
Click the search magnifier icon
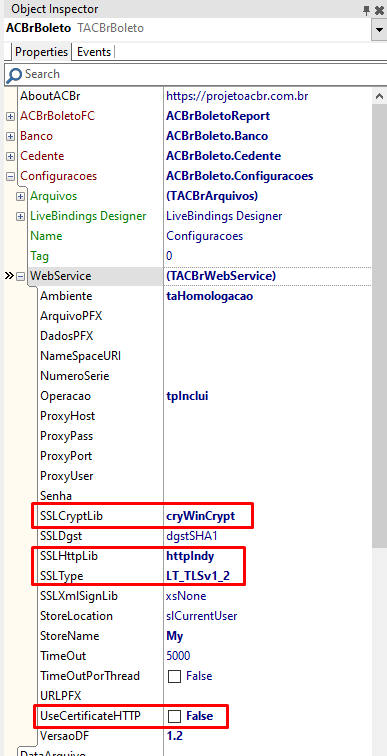[x=14, y=75]
